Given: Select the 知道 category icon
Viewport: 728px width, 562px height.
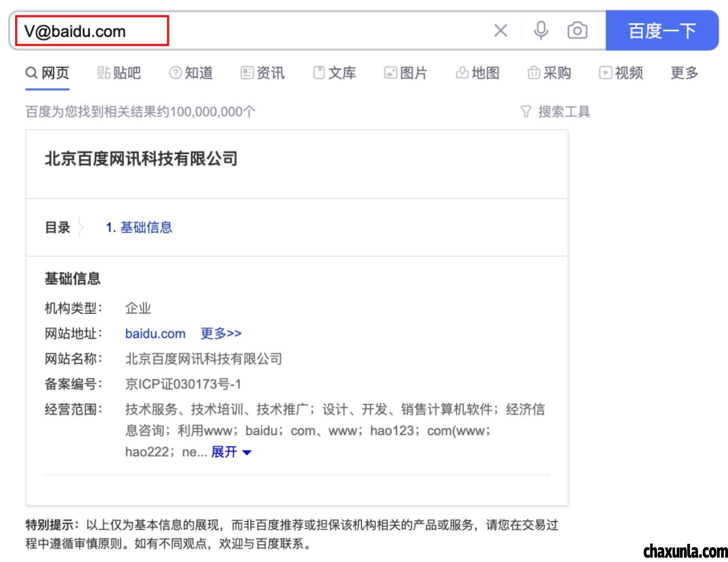Looking at the screenshot, I should point(175,73).
